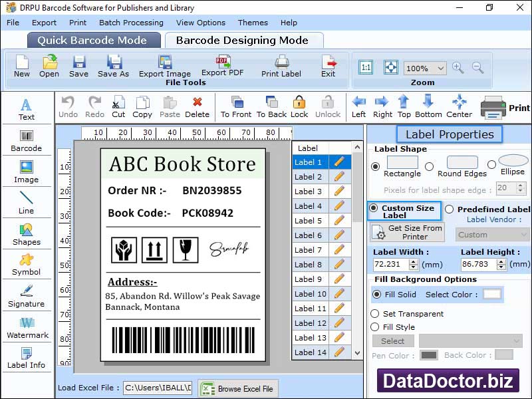The width and height of the screenshot is (532, 399).
Task: Open the Themes menu
Action: click(253, 23)
